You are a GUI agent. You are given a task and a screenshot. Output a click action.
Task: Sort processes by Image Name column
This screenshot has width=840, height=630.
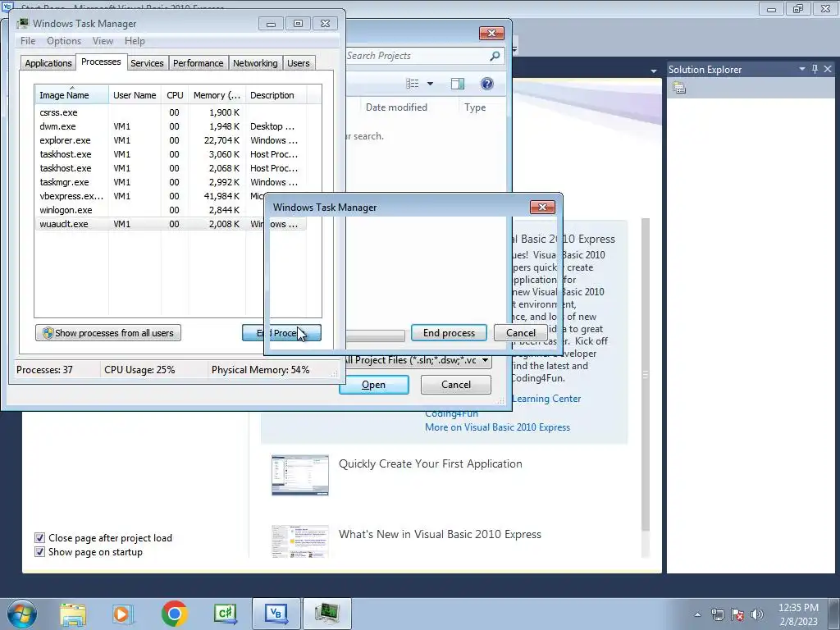pos(72,95)
